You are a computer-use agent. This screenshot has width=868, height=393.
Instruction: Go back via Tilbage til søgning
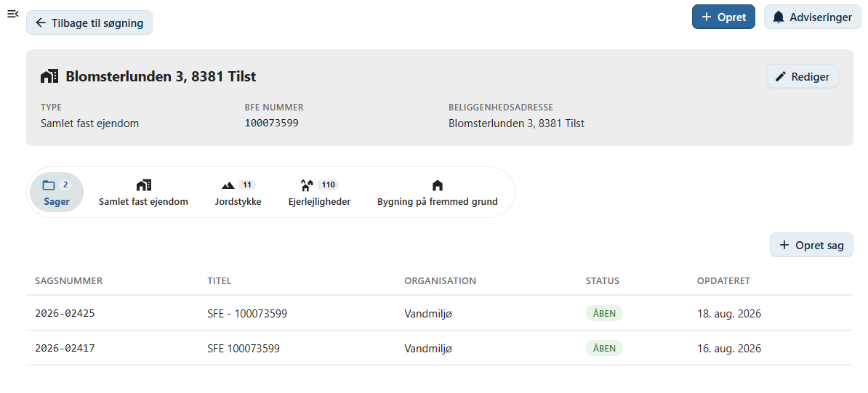(x=89, y=23)
